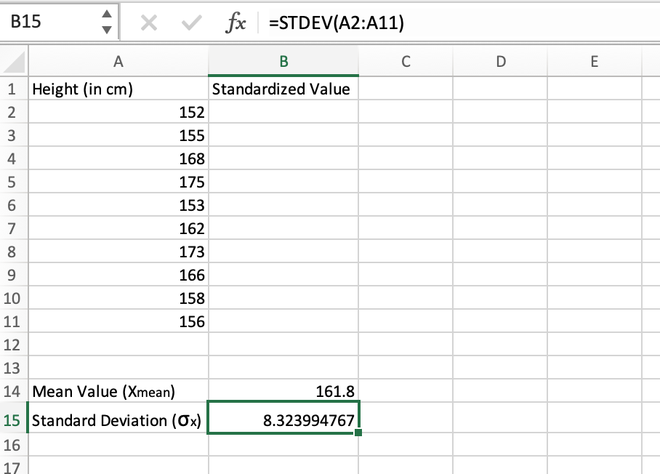
Task: Click the cell containing 158
Action: coord(118,298)
